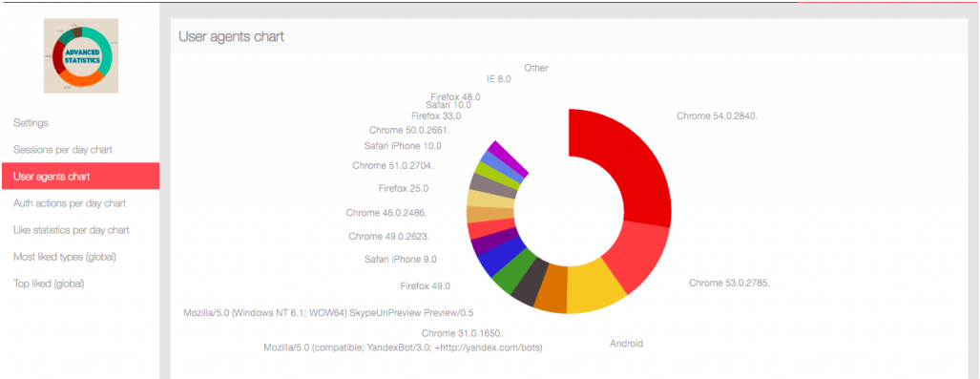Open Sessions per day chart
The image size is (980, 379).
point(62,150)
